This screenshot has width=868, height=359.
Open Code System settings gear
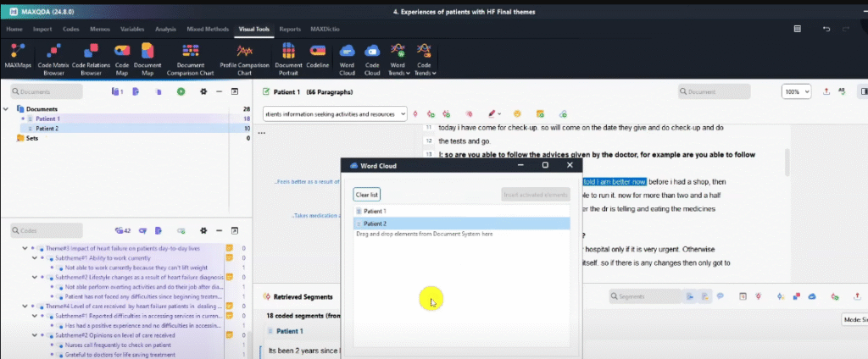(x=203, y=230)
